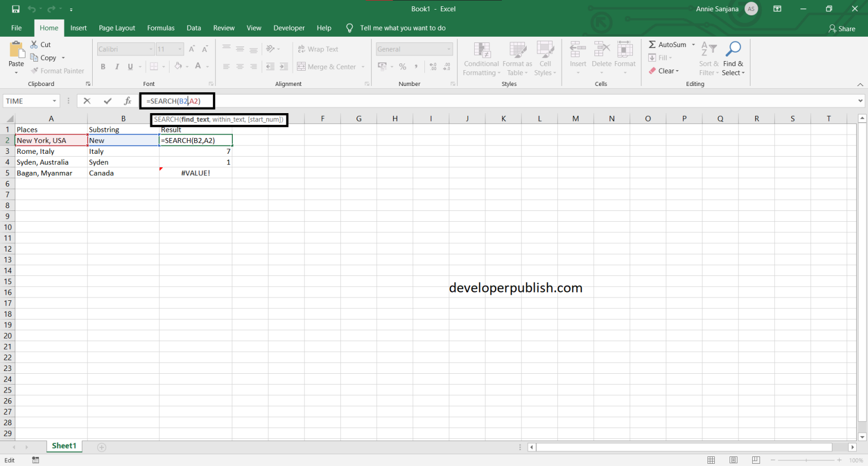
Task: Toggle bold formatting
Action: pos(103,66)
